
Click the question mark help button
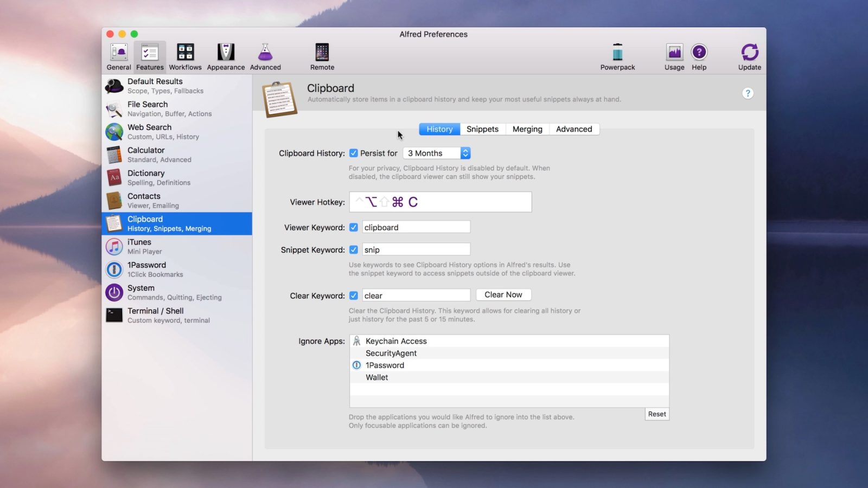pyautogui.click(x=748, y=93)
